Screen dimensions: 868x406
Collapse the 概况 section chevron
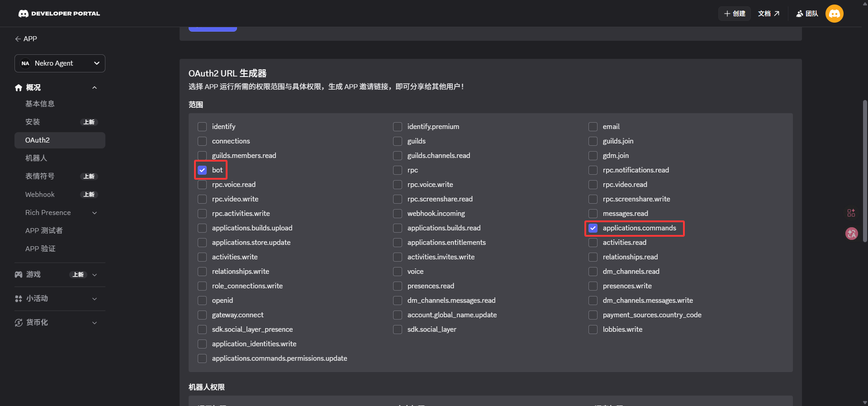(x=95, y=88)
